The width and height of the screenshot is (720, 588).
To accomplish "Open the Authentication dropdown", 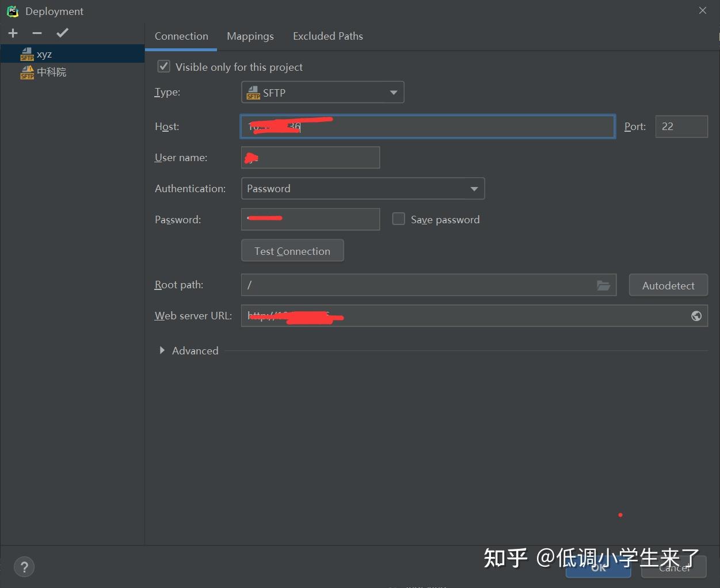I will [474, 188].
